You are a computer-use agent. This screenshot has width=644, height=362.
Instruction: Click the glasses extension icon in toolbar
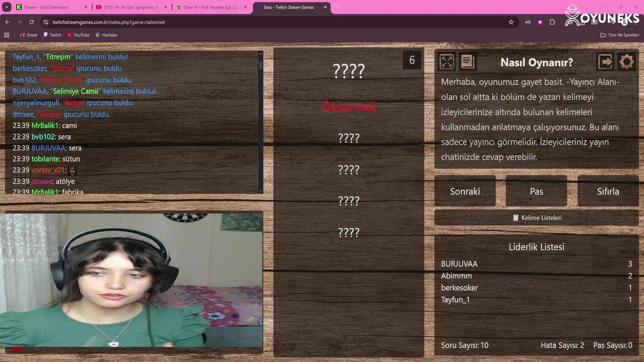pyautogui.click(x=528, y=22)
